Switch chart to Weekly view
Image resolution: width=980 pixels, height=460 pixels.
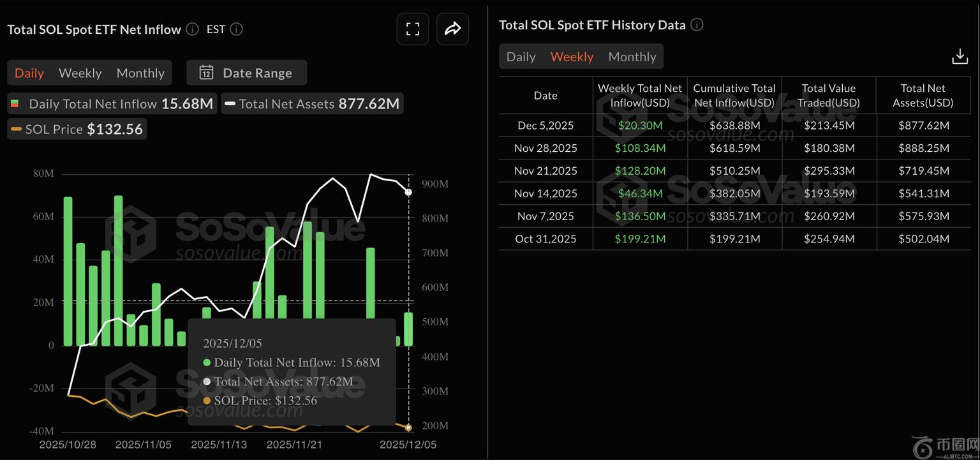[80, 73]
